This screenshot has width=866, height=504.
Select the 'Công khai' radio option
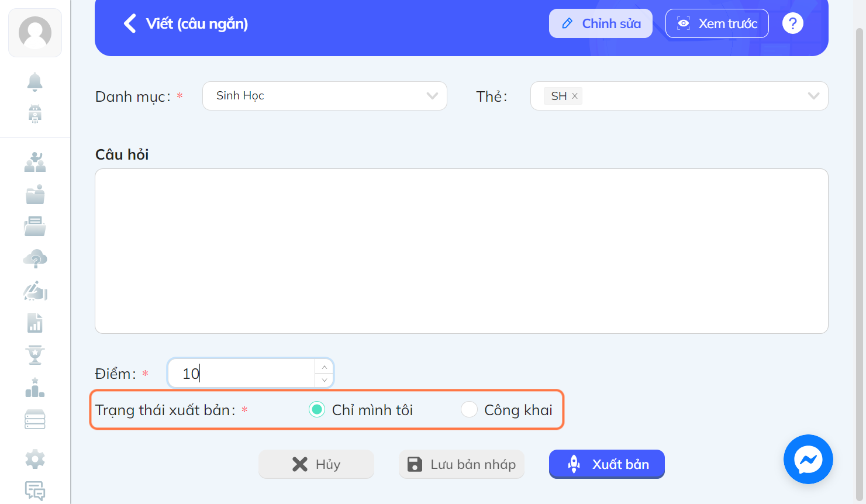(469, 410)
